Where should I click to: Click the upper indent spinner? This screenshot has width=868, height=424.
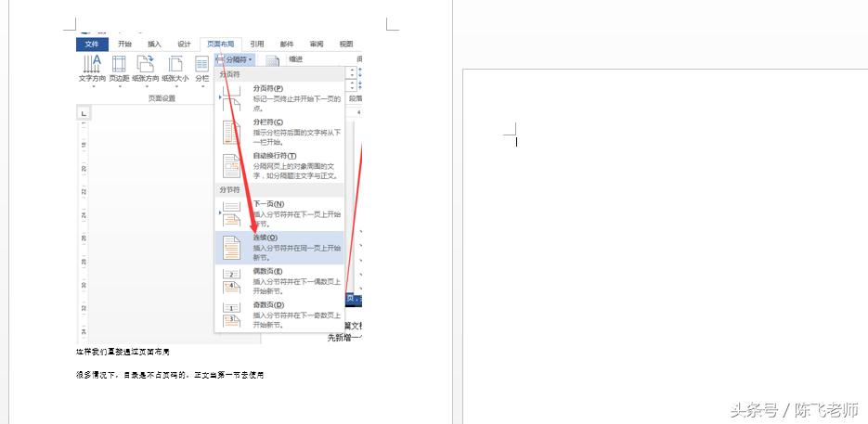(x=352, y=72)
